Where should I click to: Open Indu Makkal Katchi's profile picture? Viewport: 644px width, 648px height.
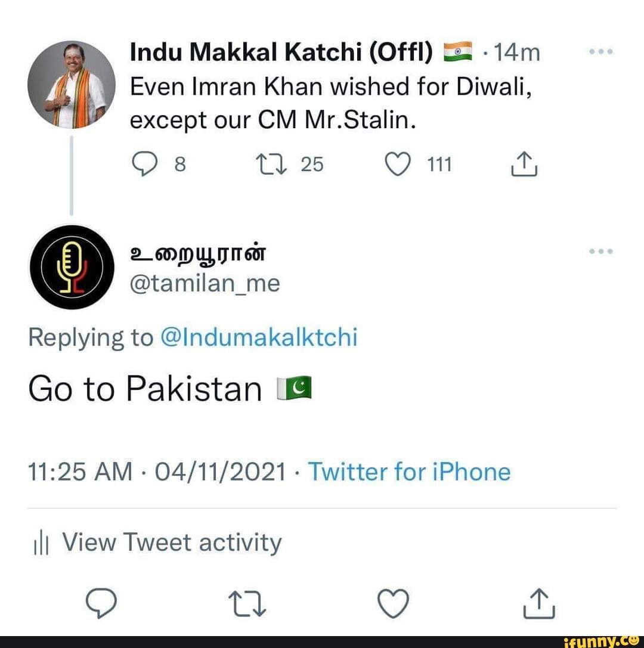coord(71,86)
